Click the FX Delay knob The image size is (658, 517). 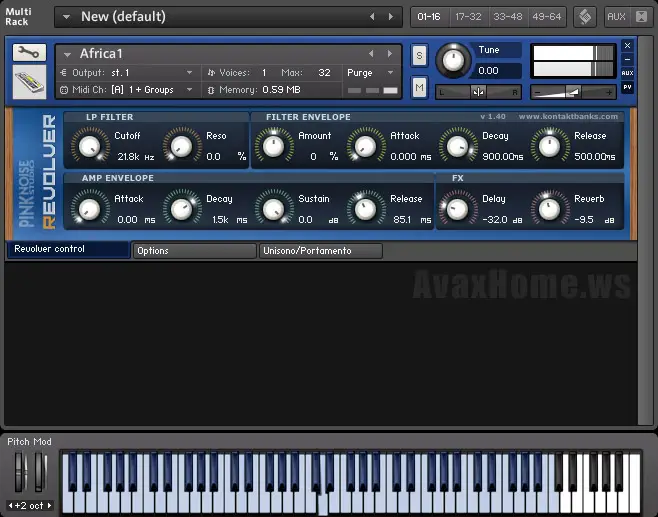[457, 209]
